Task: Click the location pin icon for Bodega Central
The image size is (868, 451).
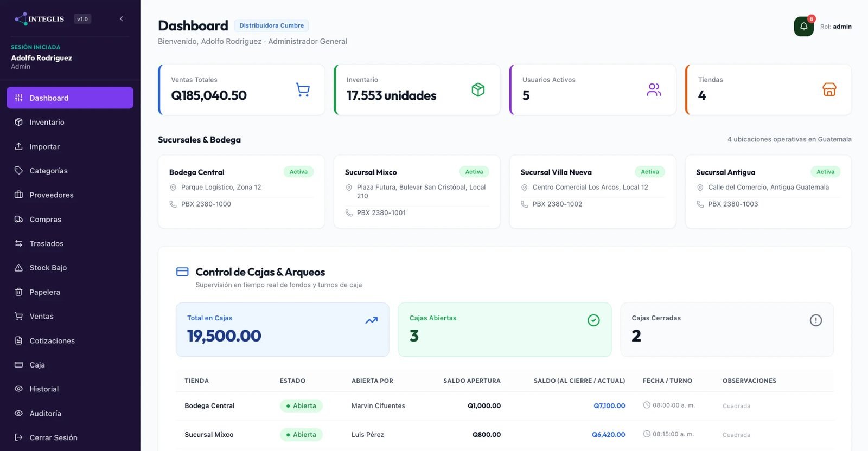Action: (173, 188)
